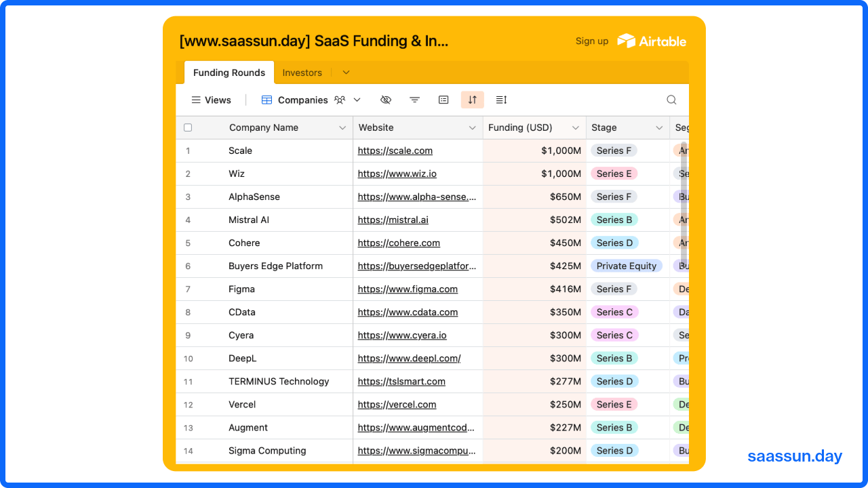Open the highlighted Sort icon
This screenshot has width=868, height=488.
(473, 100)
